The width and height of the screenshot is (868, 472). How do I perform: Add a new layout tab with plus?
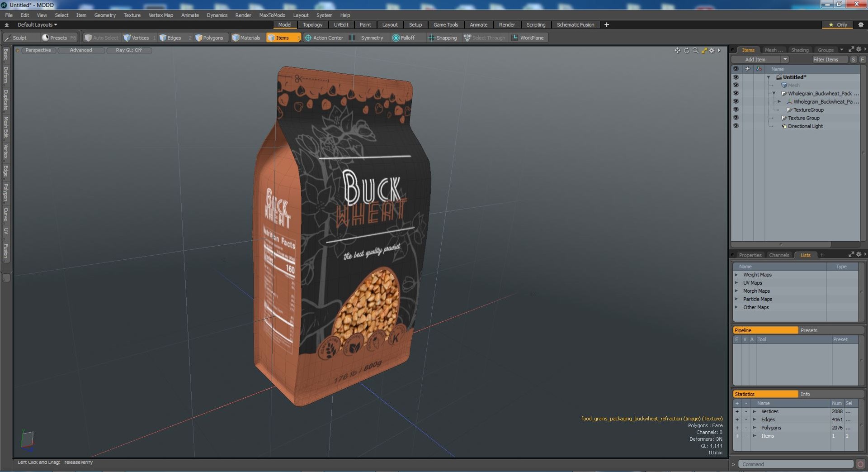pos(607,25)
